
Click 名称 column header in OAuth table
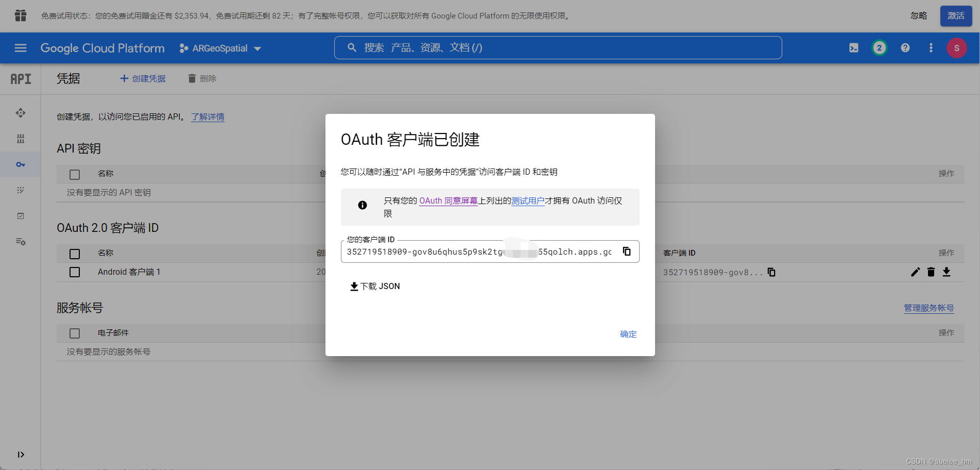click(106, 253)
